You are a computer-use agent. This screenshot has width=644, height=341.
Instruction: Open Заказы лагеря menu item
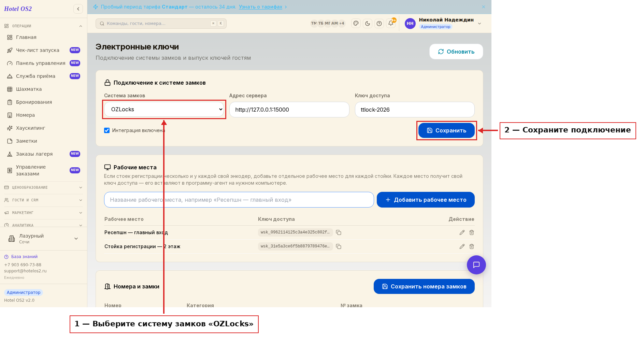[43, 154]
